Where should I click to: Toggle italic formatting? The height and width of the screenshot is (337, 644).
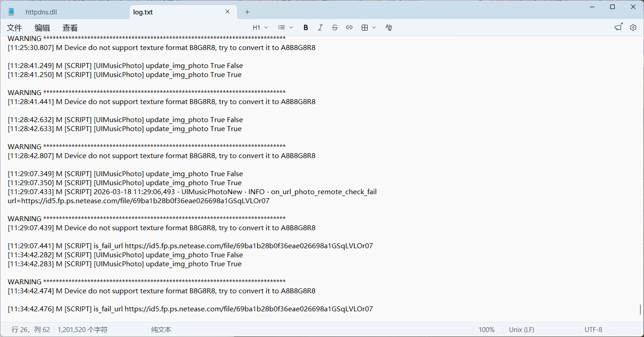[x=320, y=27]
